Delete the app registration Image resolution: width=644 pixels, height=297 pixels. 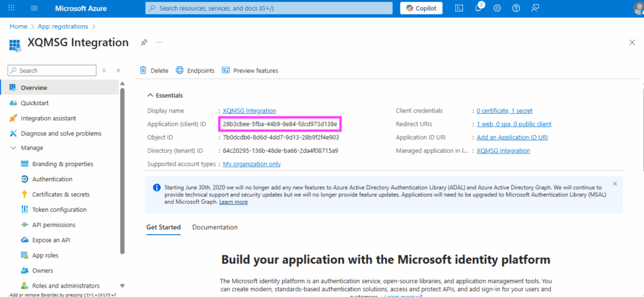tap(153, 70)
